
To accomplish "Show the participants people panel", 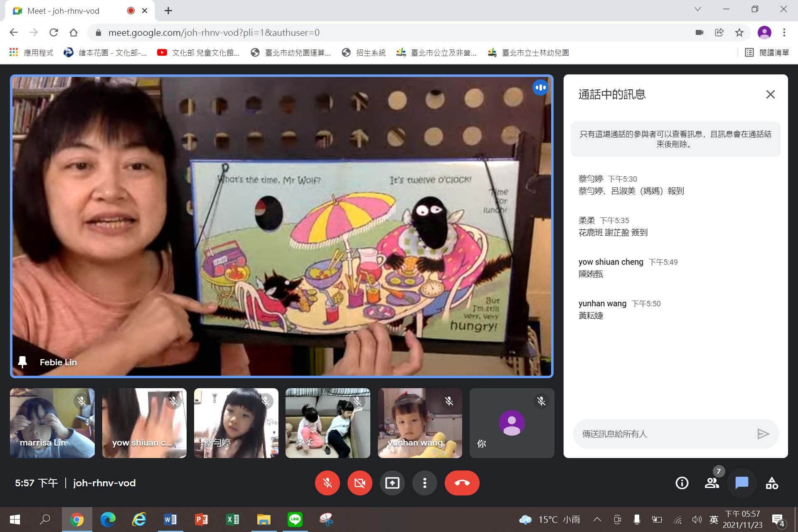I will click(x=712, y=483).
